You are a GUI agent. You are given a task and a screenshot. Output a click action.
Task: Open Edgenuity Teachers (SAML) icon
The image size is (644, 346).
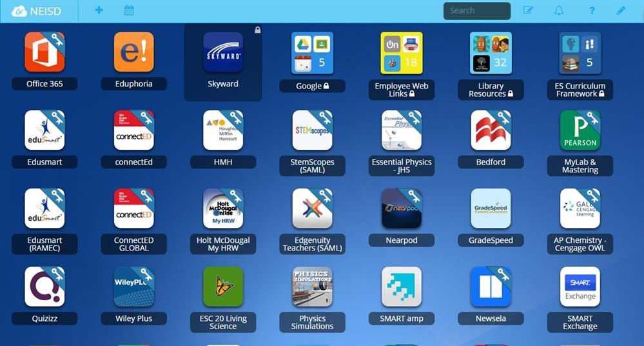312,209
